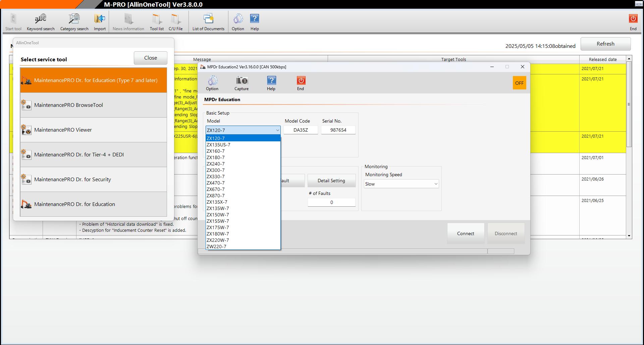Select MaintenancePRO Dr. for Education (Type 7 and later)
644x345 pixels.
click(94, 80)
